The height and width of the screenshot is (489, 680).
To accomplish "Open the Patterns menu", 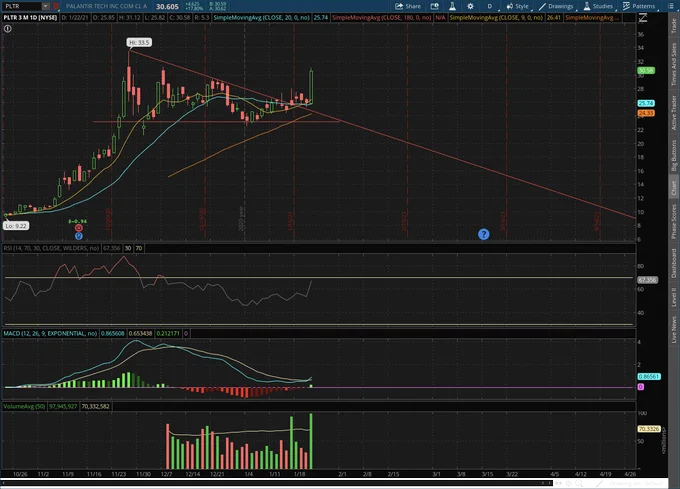I will [x=639, y=6].
